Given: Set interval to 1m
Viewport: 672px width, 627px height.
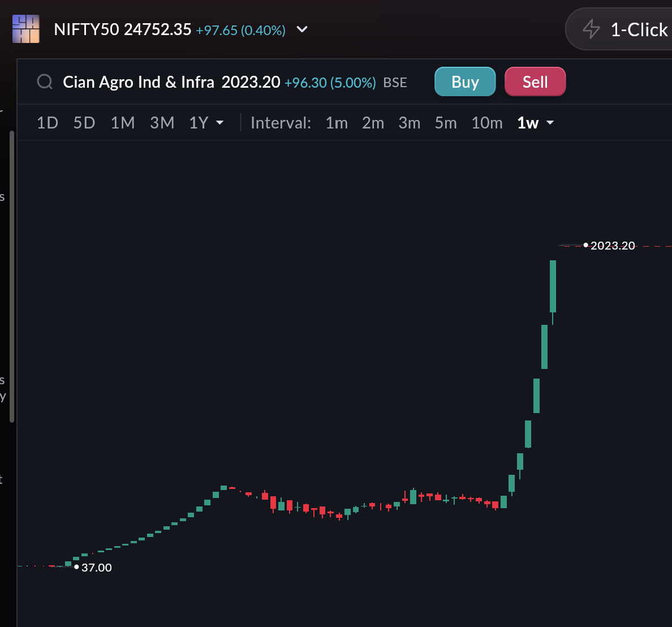Looking at the screenshot, I should (337, 123).
